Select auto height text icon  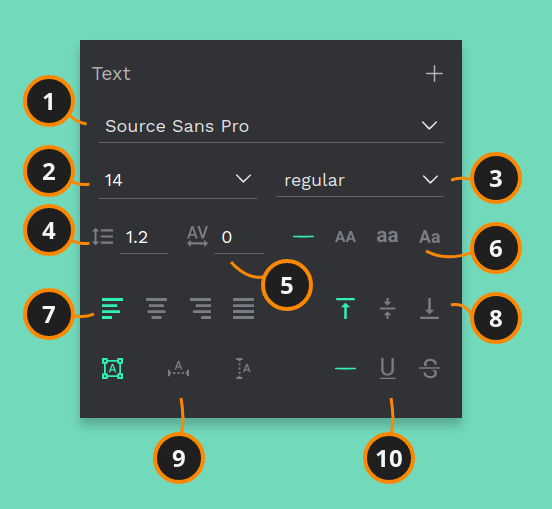[243, 369]
